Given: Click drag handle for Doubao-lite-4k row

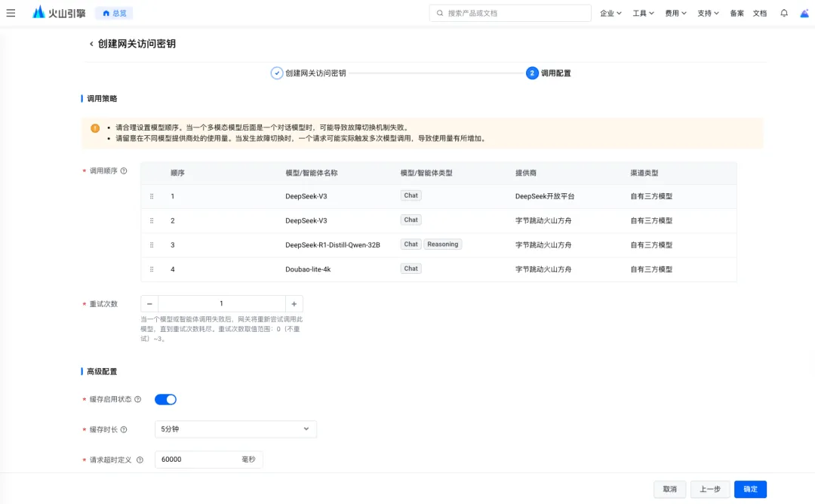Looking at the screenshot, I should point(152,269).
